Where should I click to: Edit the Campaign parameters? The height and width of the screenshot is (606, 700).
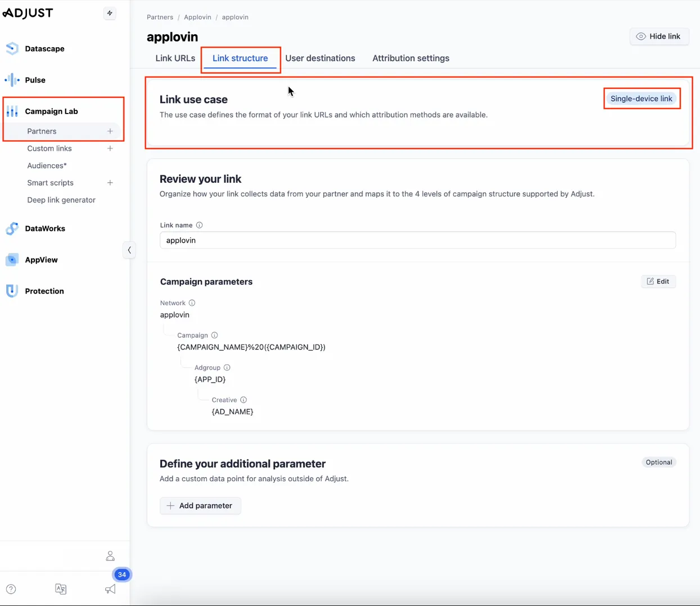(x=658, y=281)
